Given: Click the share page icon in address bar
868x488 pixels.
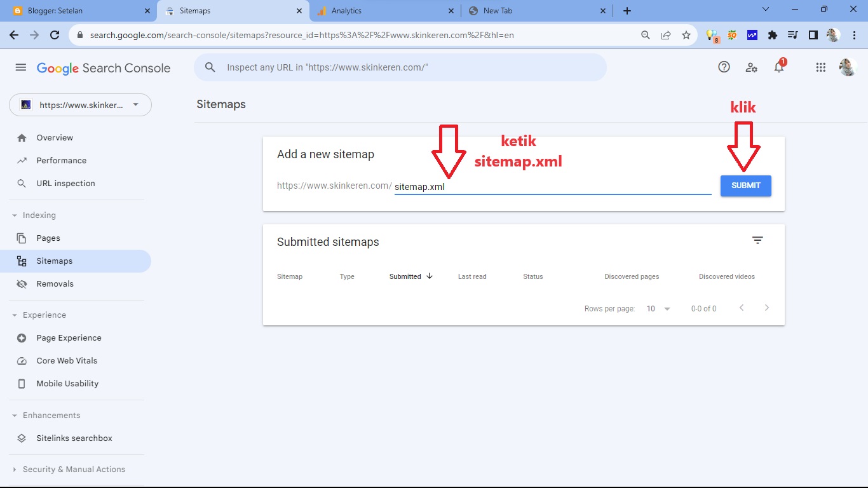Looking at the screenshot, I should pyautogui.click(x=666, y=36).
